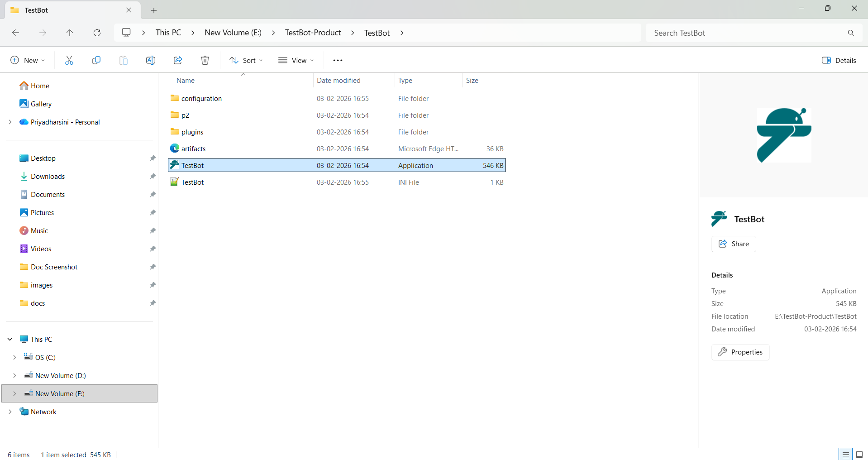Open the See more three-dots menu

[338, 60]
